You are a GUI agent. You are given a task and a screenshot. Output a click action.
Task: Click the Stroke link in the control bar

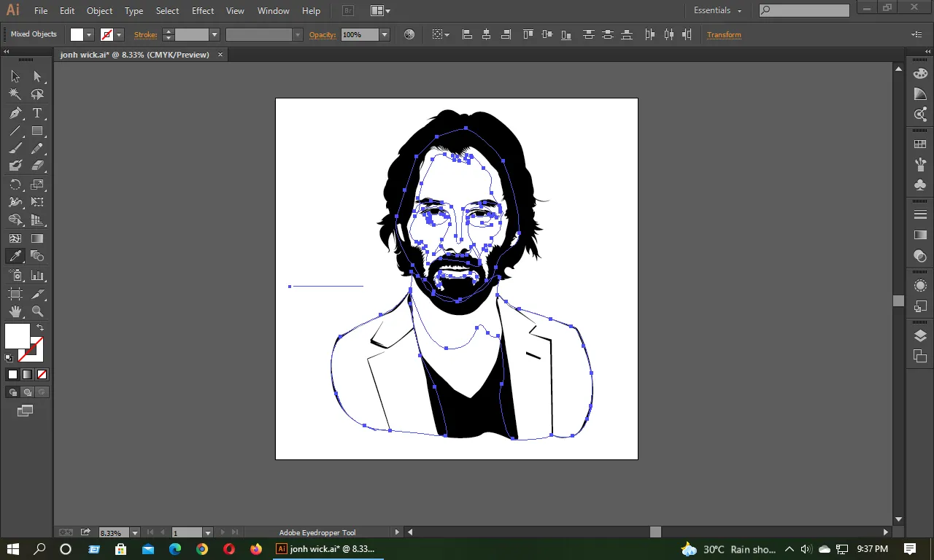tap(145, 35)
